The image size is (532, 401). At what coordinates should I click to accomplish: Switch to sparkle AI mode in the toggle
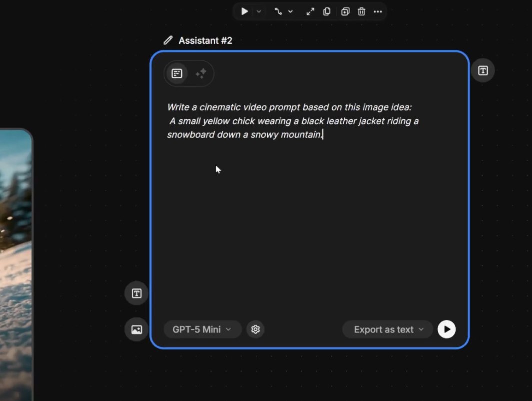coord(201,73)
